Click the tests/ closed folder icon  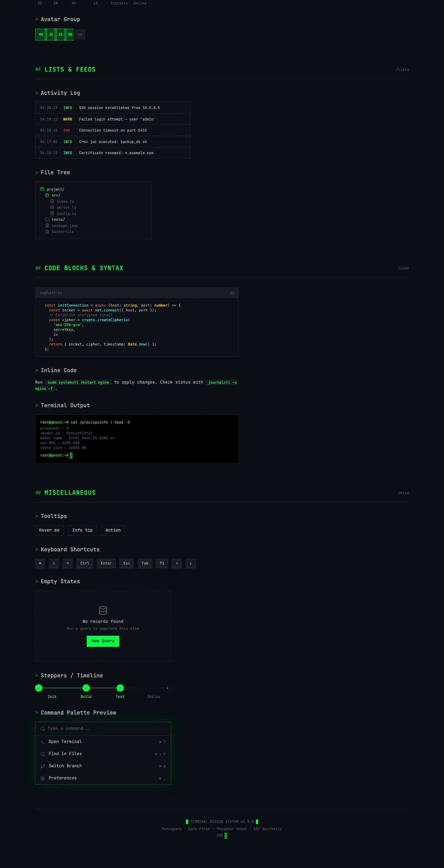click(47, 219)
